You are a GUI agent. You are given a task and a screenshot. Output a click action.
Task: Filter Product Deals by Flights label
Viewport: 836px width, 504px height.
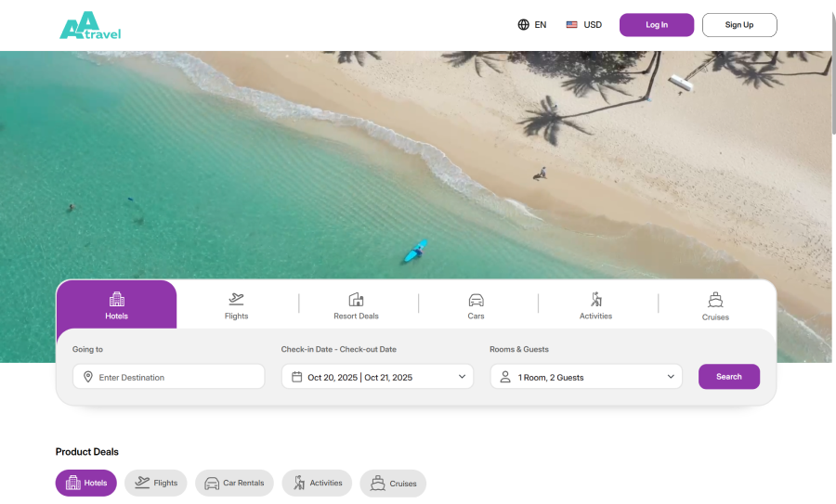coord(165,483)
